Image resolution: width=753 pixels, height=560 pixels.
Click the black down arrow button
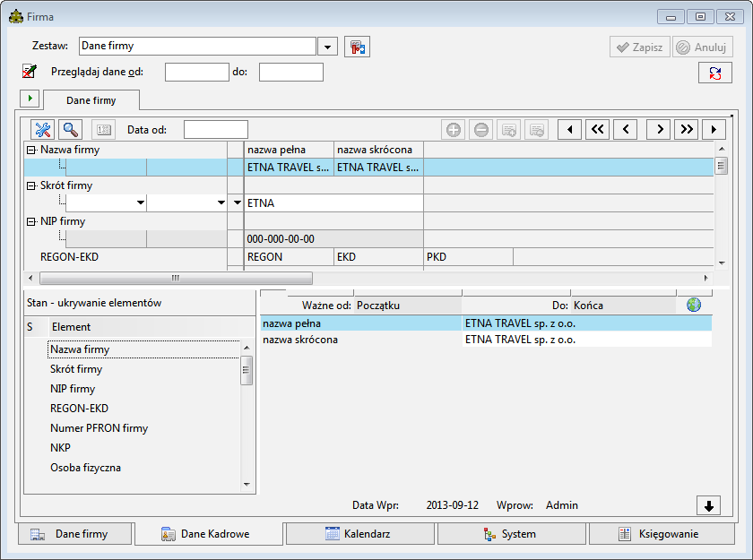click(x=709, y=505)
